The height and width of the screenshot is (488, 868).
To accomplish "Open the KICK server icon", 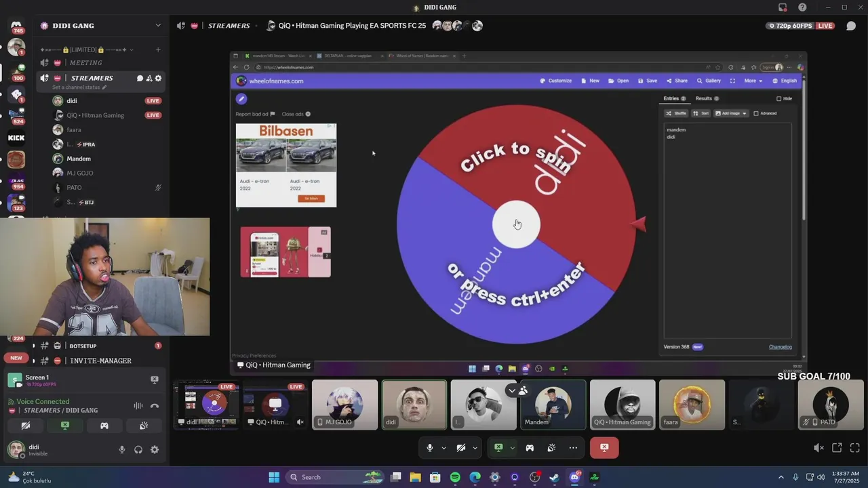I will [x=16, y=138].
